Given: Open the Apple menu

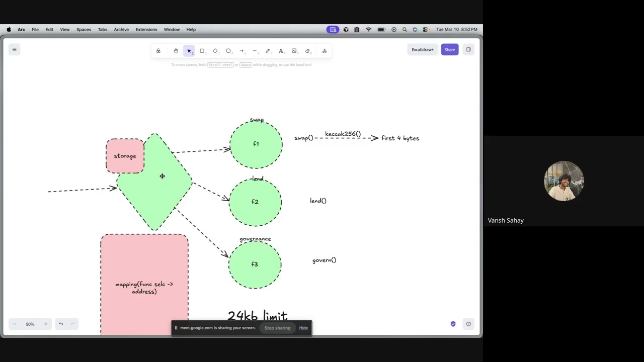Looking at the screenshot, I should tap(9, 30).
